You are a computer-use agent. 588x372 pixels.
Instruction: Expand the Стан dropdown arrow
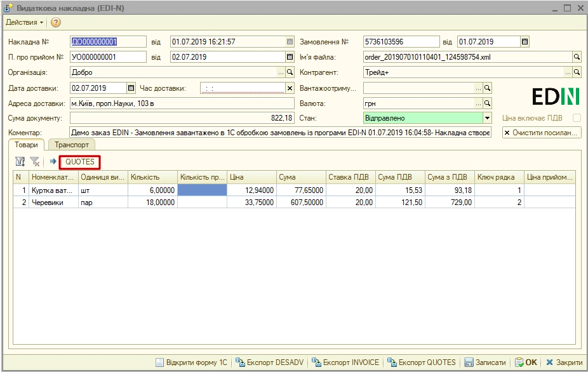tap(487, 118)
